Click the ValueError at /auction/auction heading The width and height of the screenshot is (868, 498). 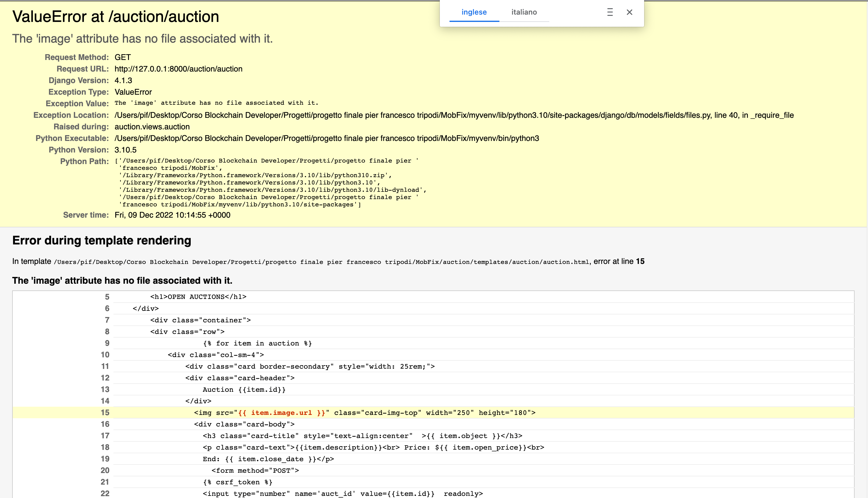(x=116, y=16)
